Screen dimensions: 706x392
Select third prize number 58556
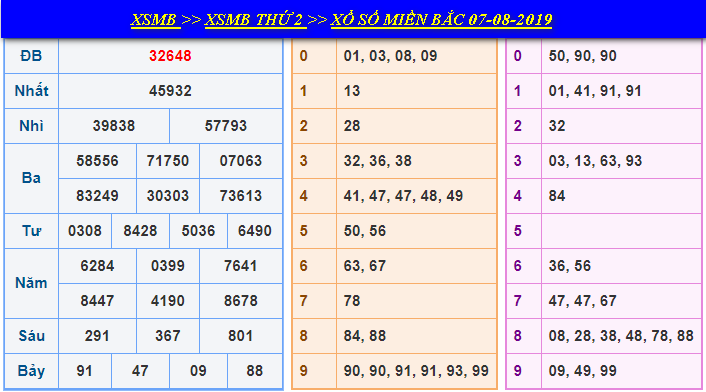point(97,161)
